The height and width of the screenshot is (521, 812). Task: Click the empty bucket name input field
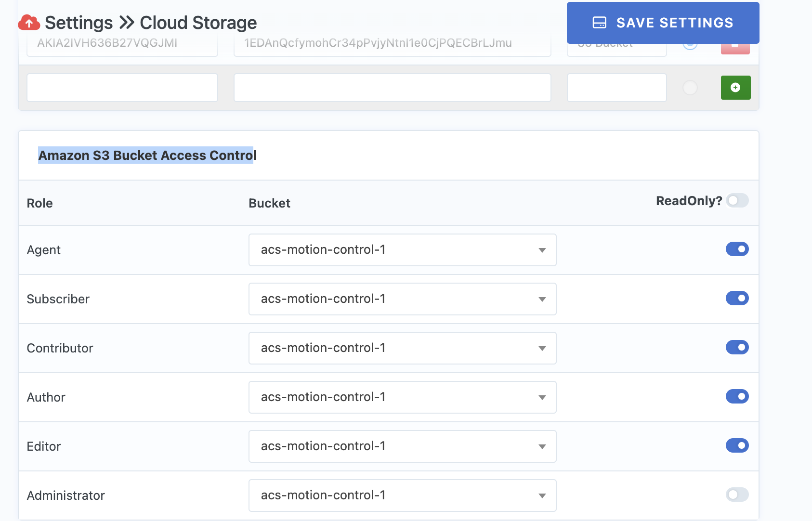617,88
